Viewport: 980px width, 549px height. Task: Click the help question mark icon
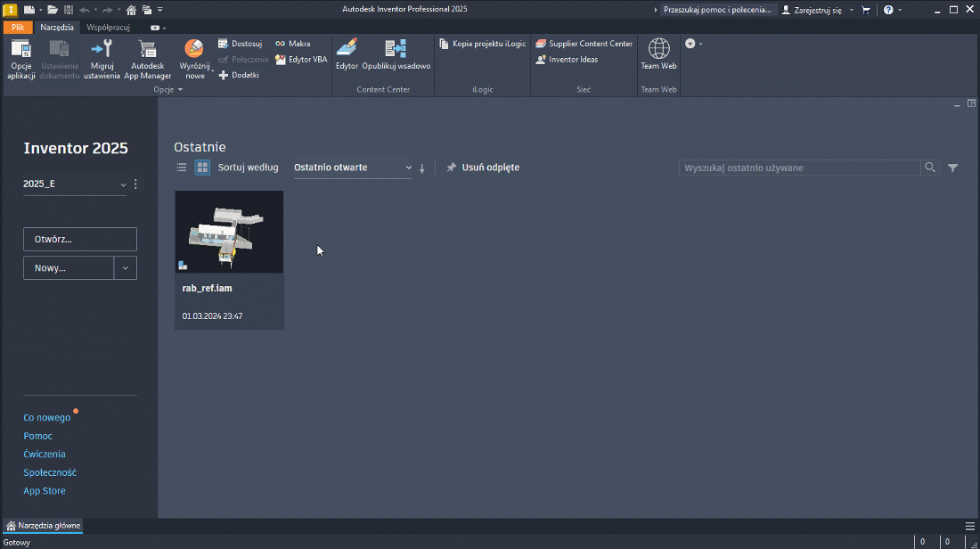(x=888, y=10)
